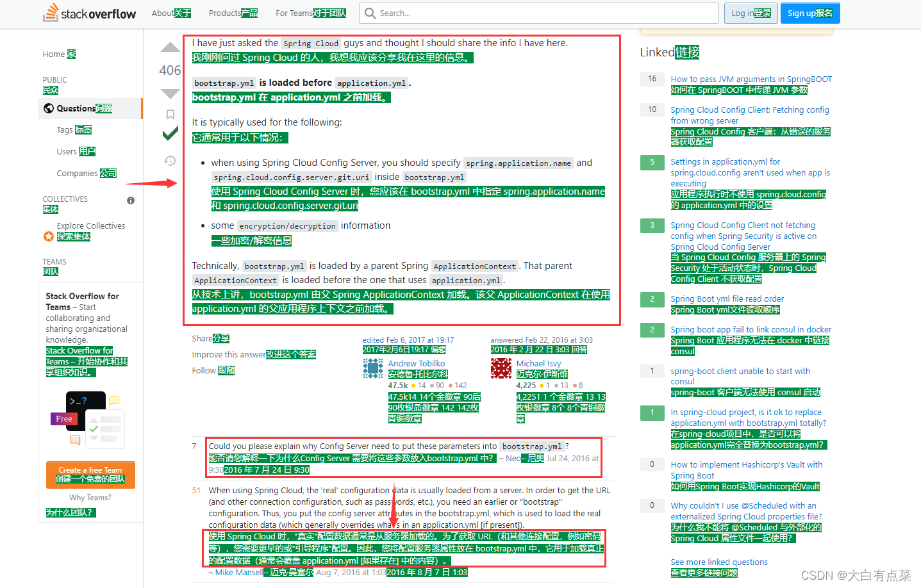The height and width of the screenshot is (588, 921).
Task: Select Questions in the sidebar
Action: point(90,108)
